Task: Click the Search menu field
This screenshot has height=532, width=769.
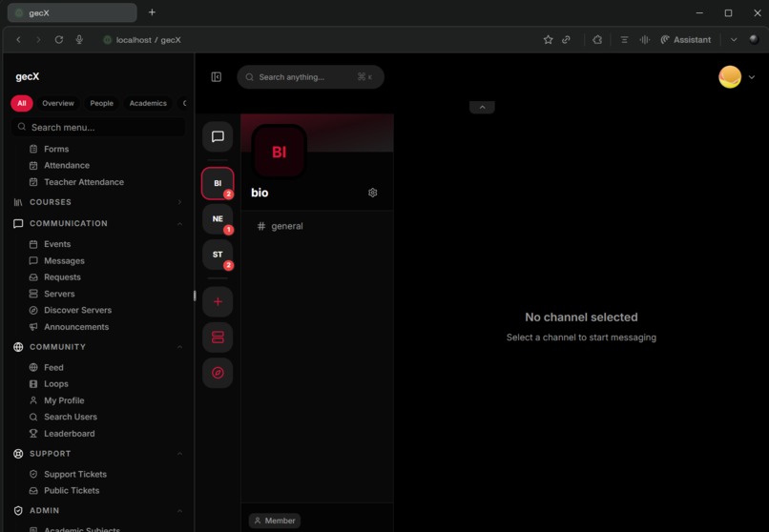Action: [x=98, y=128]
